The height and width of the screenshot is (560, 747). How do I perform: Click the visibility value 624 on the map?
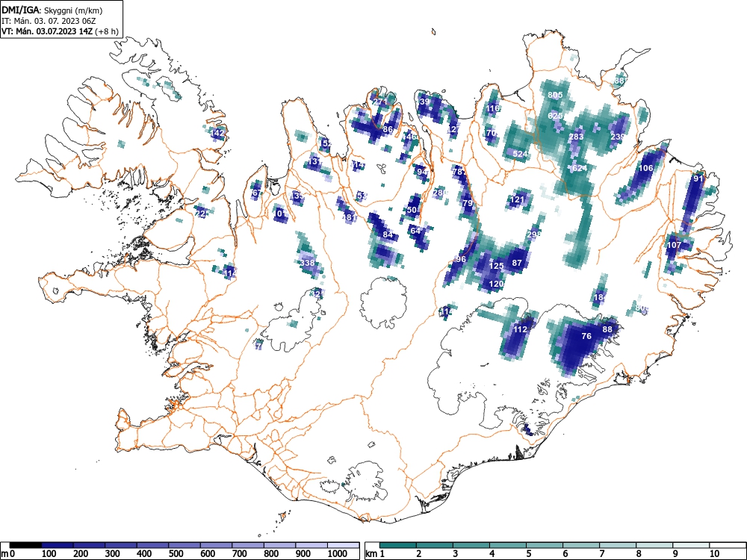click(x=580, y=168)
